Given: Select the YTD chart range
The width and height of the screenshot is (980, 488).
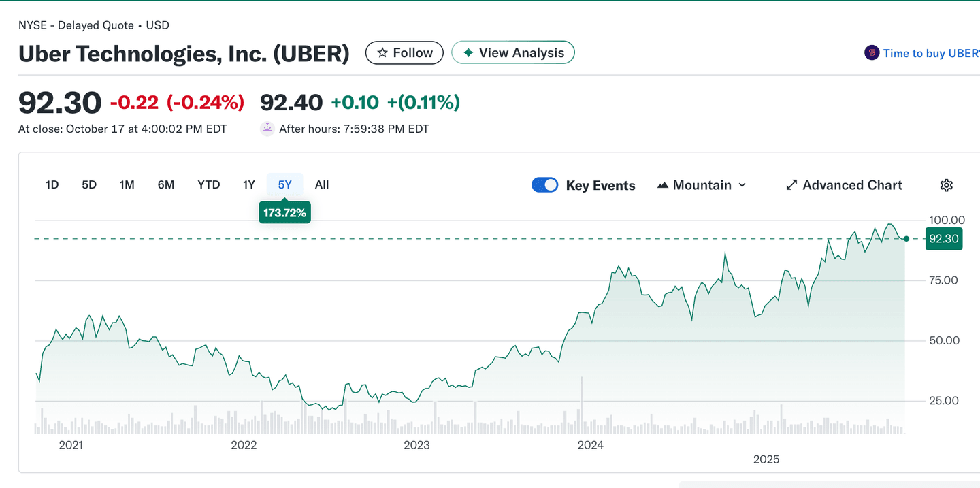Looking at the screenshot, I should [209, 184].
